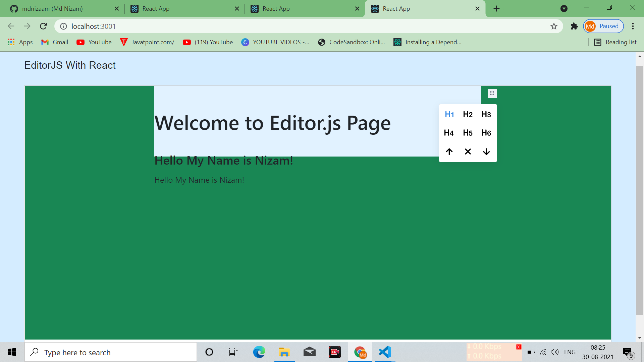The width and height of the screenshot is (644, 362).
Task: Toggle the block settings dots button
Action: (492, 93)
